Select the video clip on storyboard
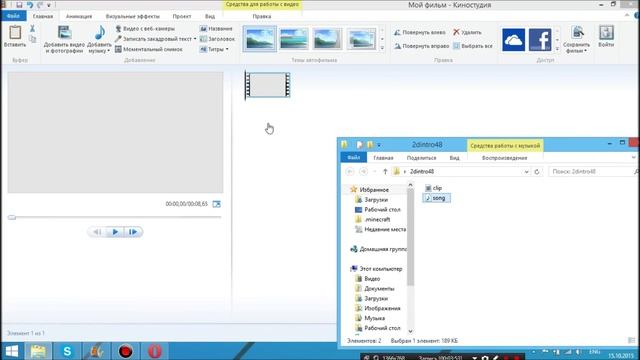Viewport: 640px width, 360px height. (x=268, y=85)
